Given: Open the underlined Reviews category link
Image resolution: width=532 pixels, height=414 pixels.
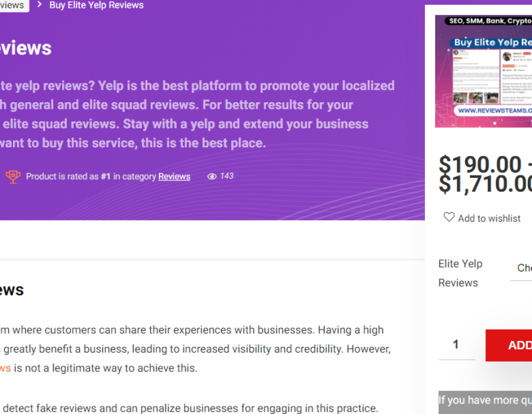Looking at the screenshot, I should coord(174,176).
